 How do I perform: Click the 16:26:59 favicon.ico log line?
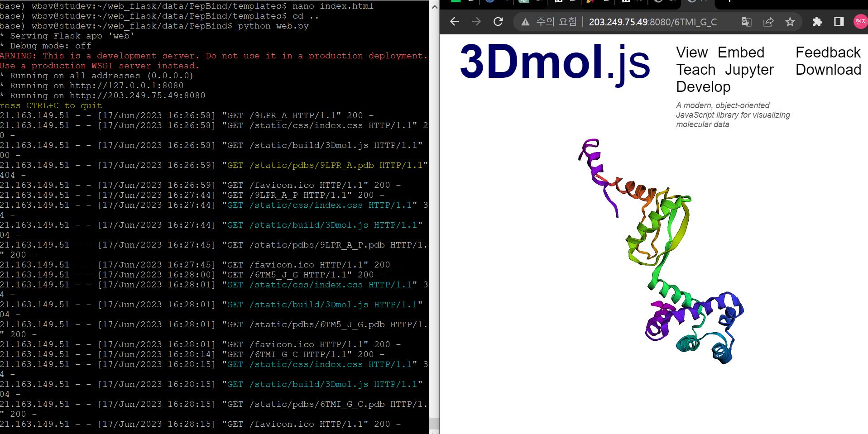pyautogui.click(x=200, y=185)
